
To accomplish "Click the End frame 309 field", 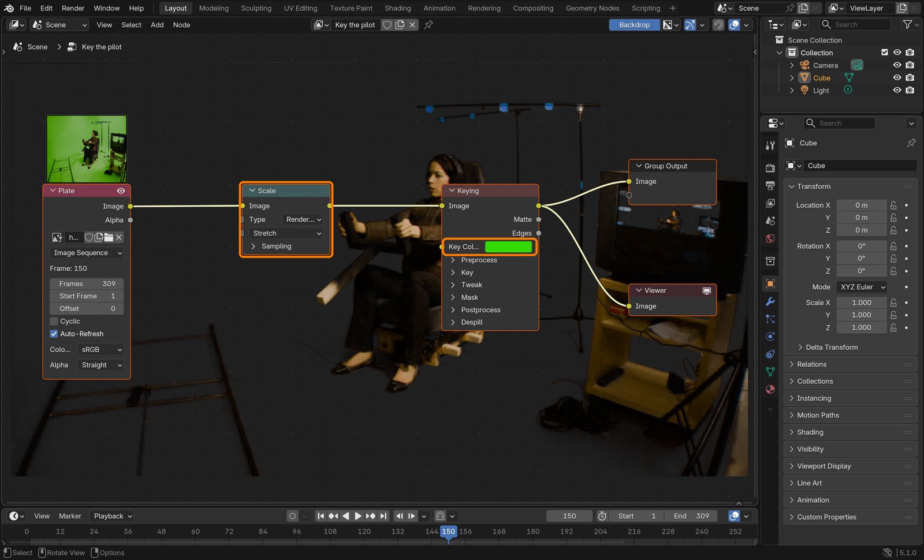I will click(691, 516).
